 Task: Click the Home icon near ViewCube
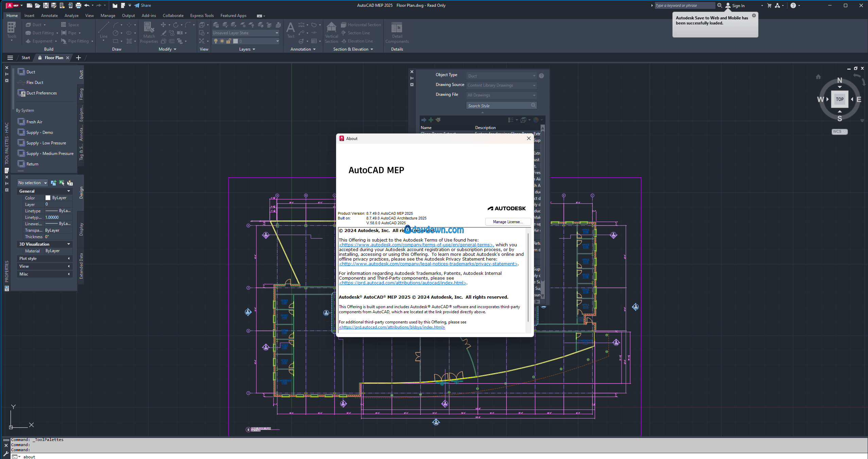click(x=818, y=77)
